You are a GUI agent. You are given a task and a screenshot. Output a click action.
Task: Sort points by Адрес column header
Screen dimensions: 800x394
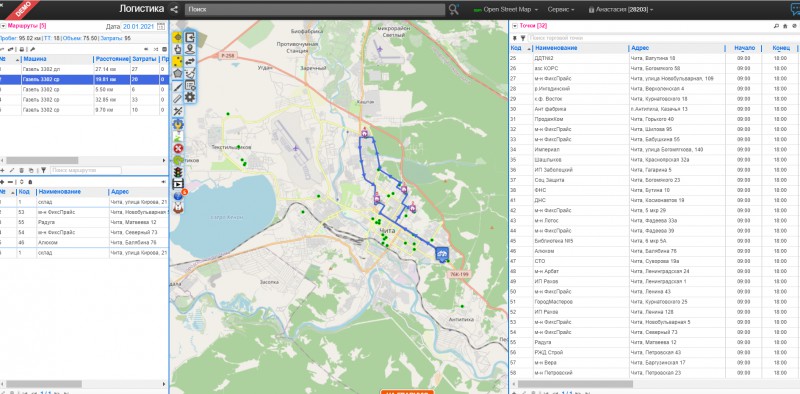[x=639, y=48]
